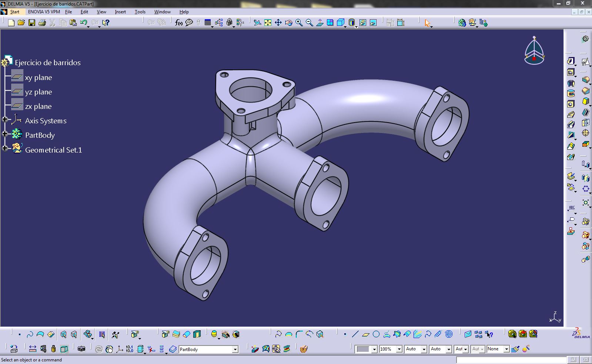Click Fit All In view icon
The height and width of the screenshot is (364, 592).
pyautogui.click(x=268, y=23)
